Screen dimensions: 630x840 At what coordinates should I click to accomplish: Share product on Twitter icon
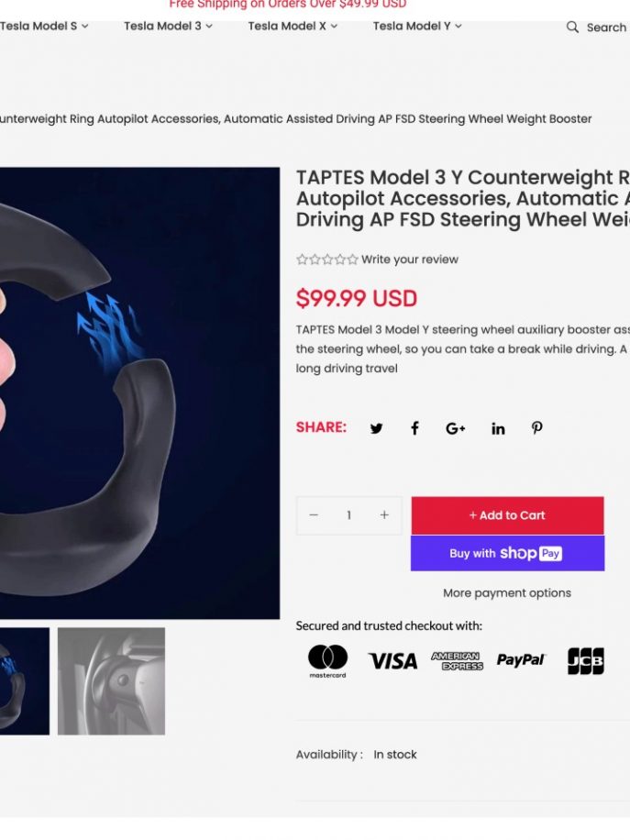point(376,428)
